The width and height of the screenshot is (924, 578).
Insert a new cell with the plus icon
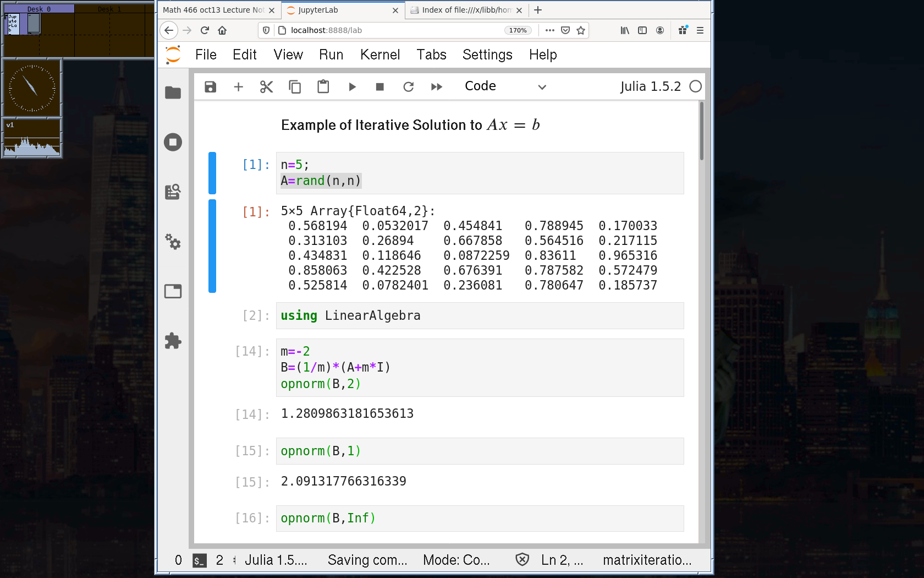click(x=238, y=87)
